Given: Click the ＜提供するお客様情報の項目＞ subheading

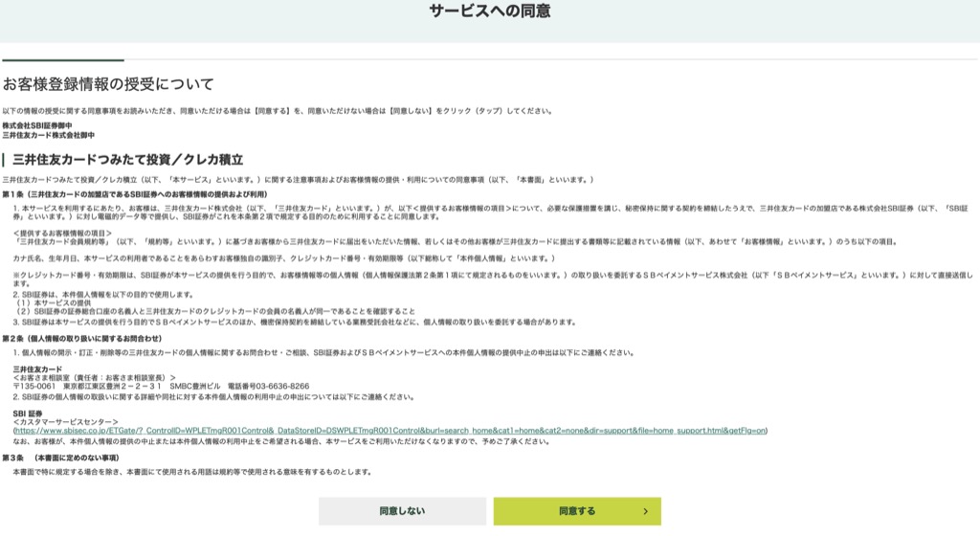Looking at the screenshot, I should (62, 233).
